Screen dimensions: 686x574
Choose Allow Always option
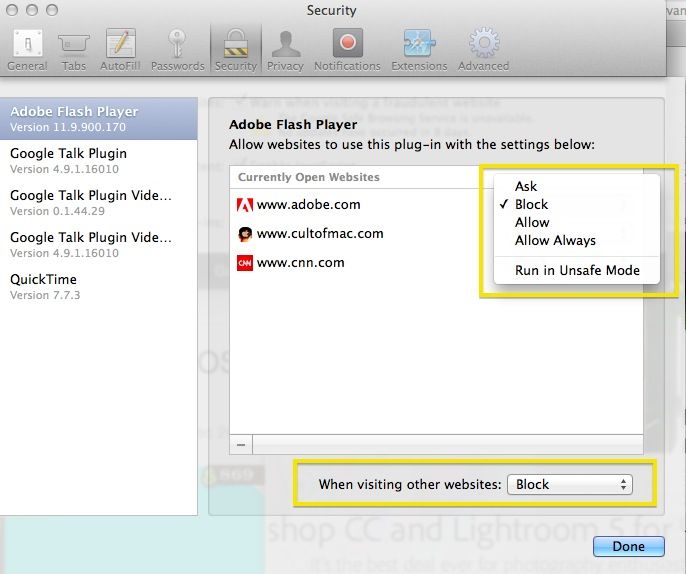pyautogui.click(x=555, y=240)
